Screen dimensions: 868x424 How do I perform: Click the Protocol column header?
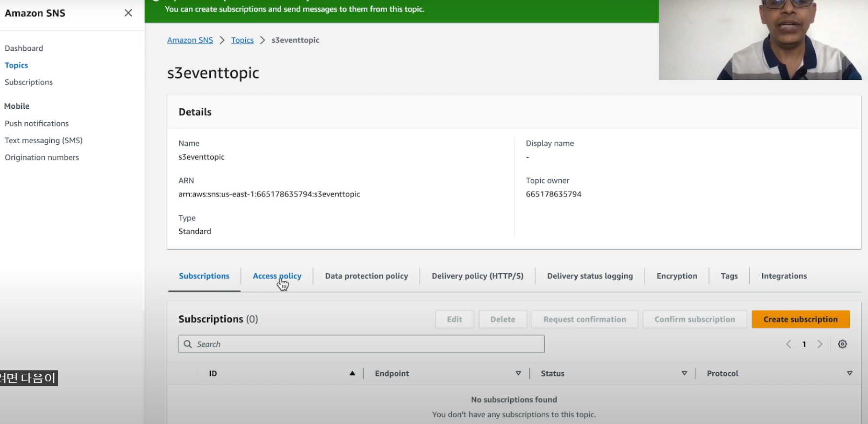point(722,373)
